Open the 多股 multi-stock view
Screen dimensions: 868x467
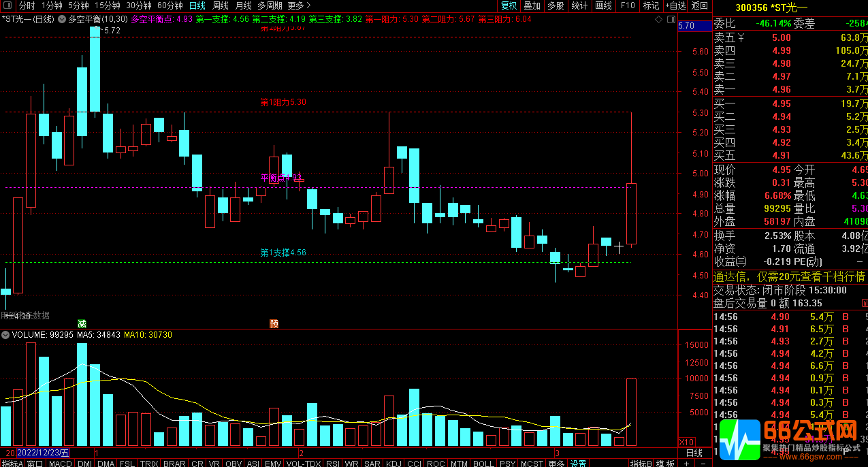point(556,5)
